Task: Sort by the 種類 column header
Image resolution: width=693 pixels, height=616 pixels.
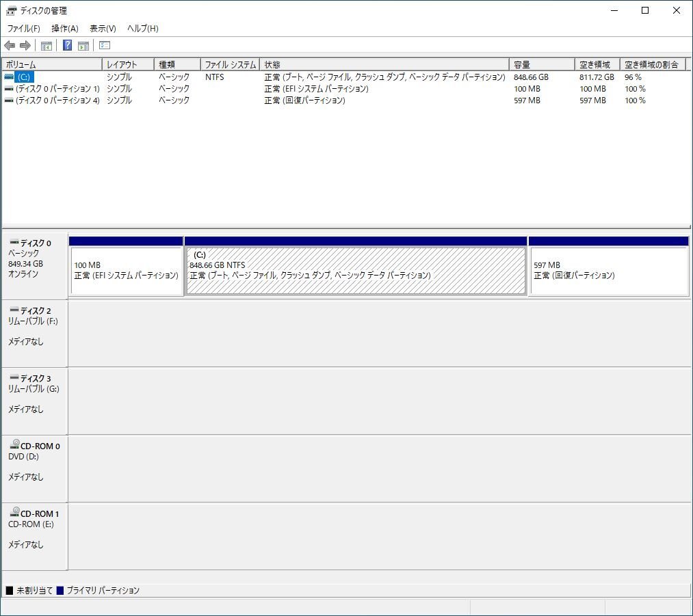Action: [177, 64]
